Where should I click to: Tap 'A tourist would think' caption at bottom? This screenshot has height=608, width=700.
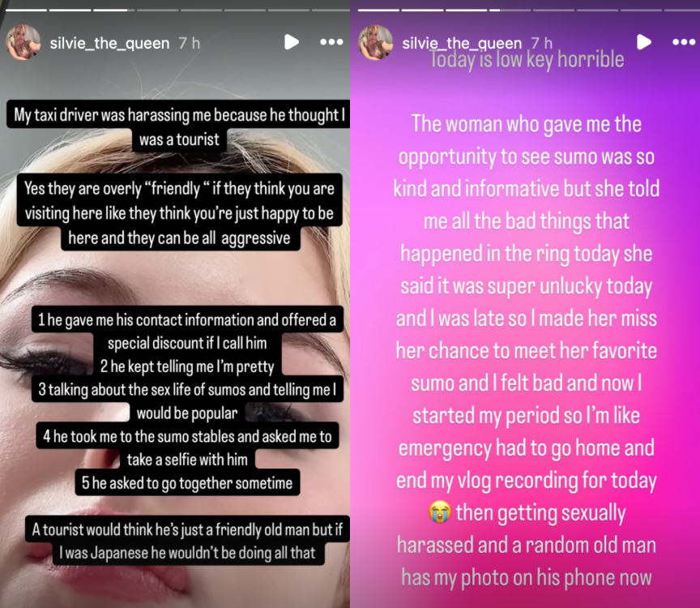[x=187, y=541]
